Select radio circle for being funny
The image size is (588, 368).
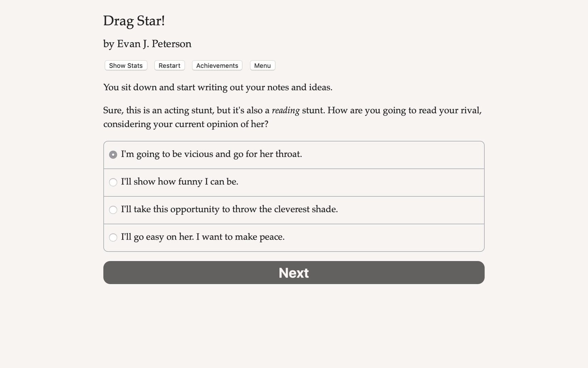click(x=113, y=182)
